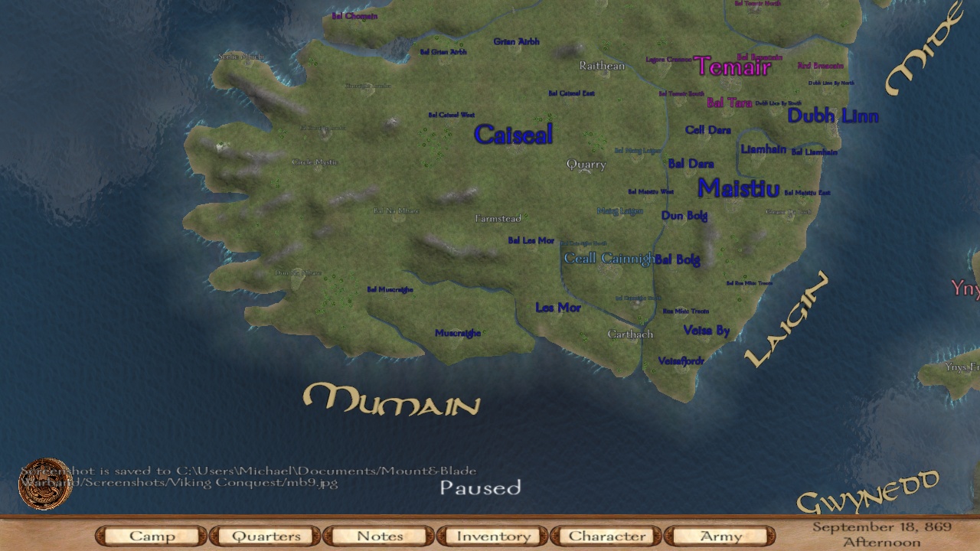Image resolution: width=980 pixels, height=551 pixels.
Task: Select the town of Maistiu
Action: (x=737, y=189)
